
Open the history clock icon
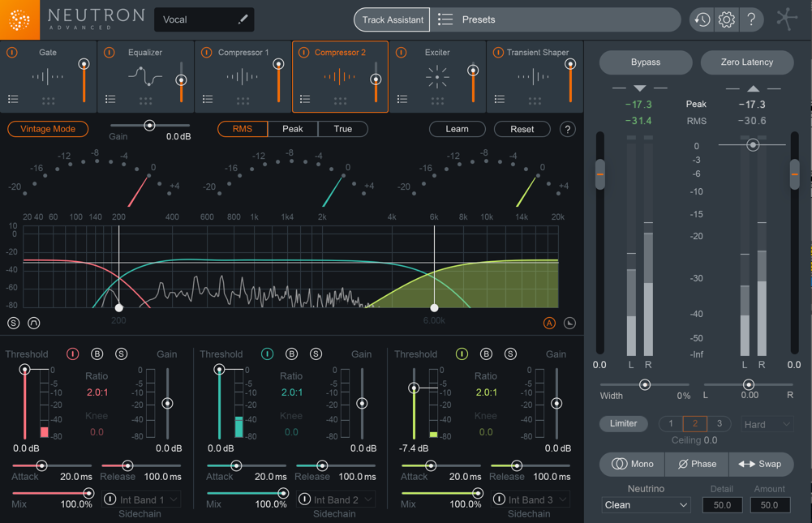point(702,19)
